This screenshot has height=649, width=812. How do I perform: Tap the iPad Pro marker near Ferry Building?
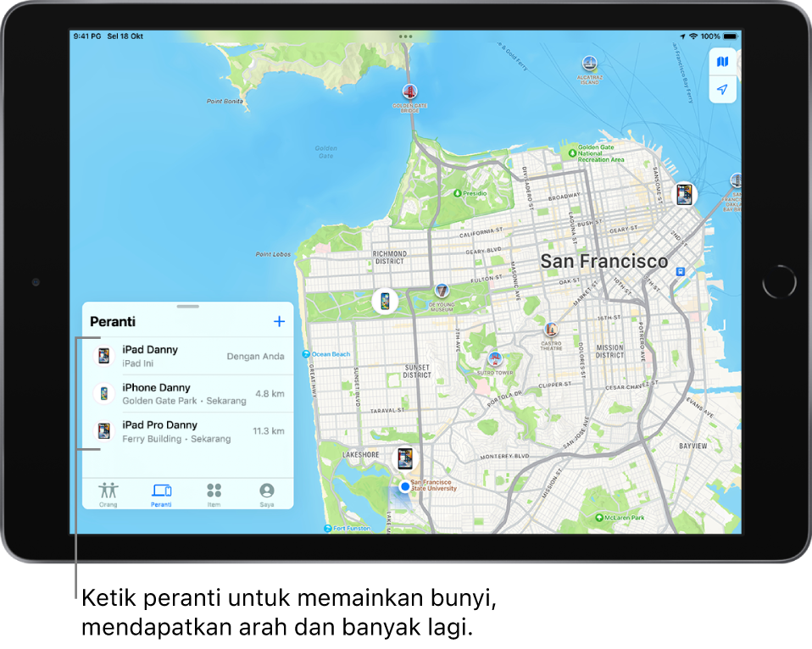pyautogui.click(x=684, y=195)
